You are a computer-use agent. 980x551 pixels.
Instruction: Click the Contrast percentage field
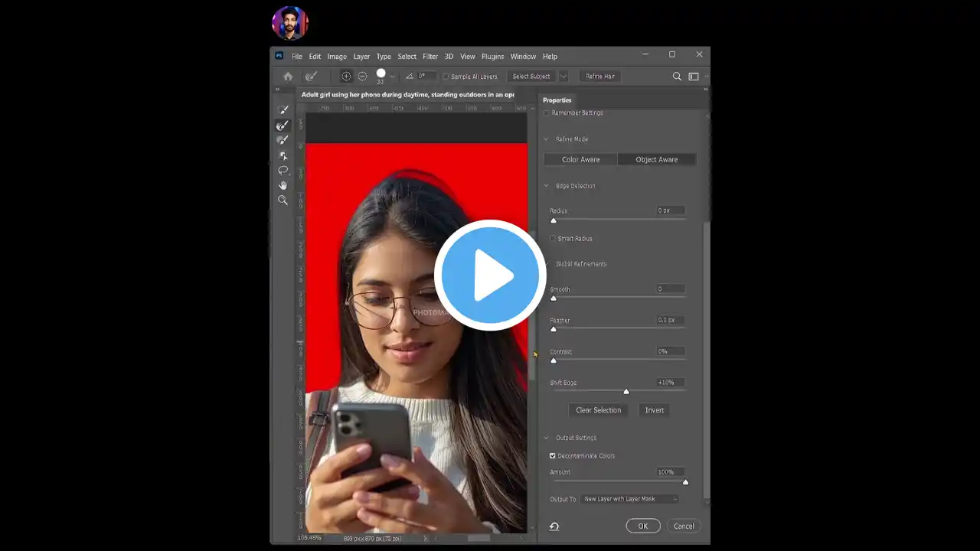pyautogui.click(x=670, y=352)
